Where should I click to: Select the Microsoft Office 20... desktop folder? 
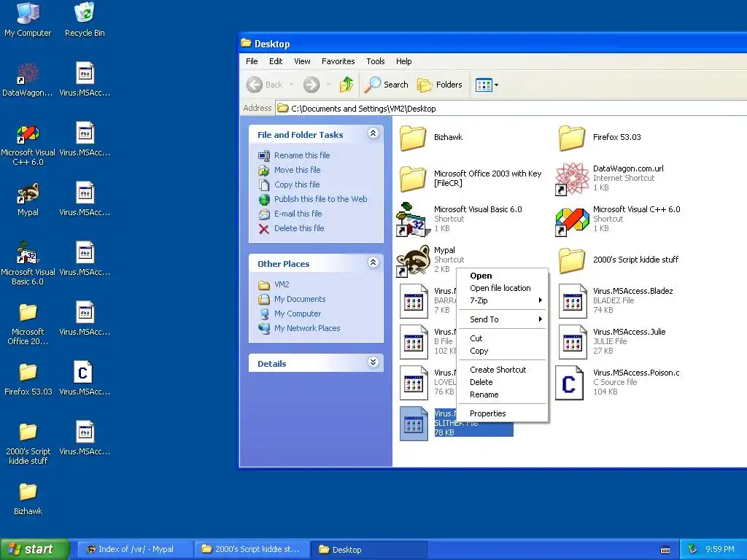(28, 323)
